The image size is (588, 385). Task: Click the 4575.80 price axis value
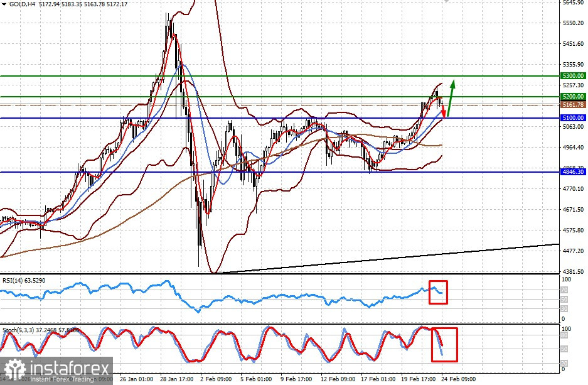(x=574, y=230)
